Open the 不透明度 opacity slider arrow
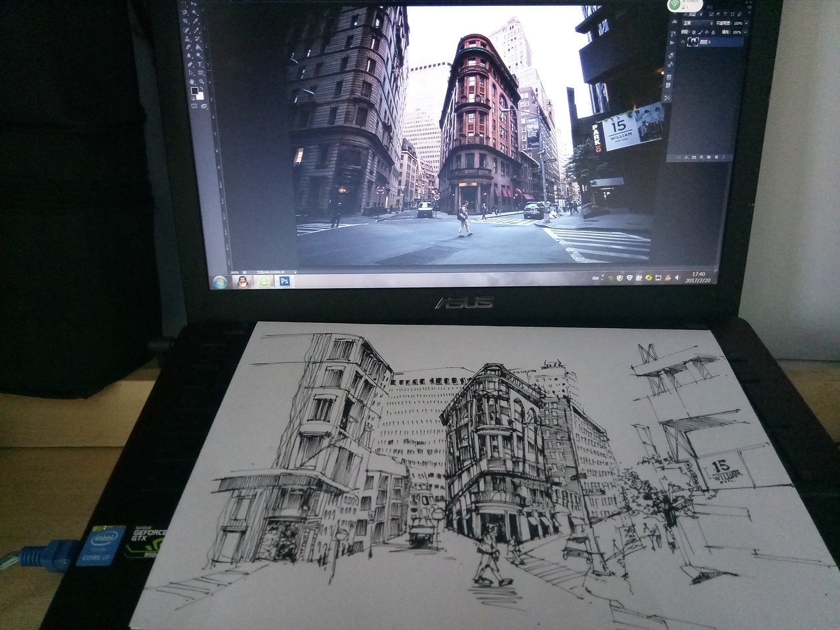 746,24
